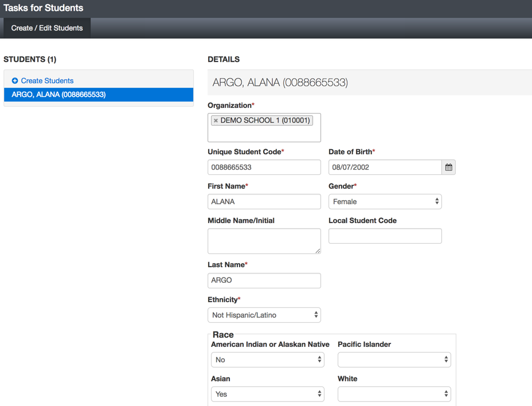Click the Create Students link
The width and height of the screenshot is (532, 406).
pos(47,81)
